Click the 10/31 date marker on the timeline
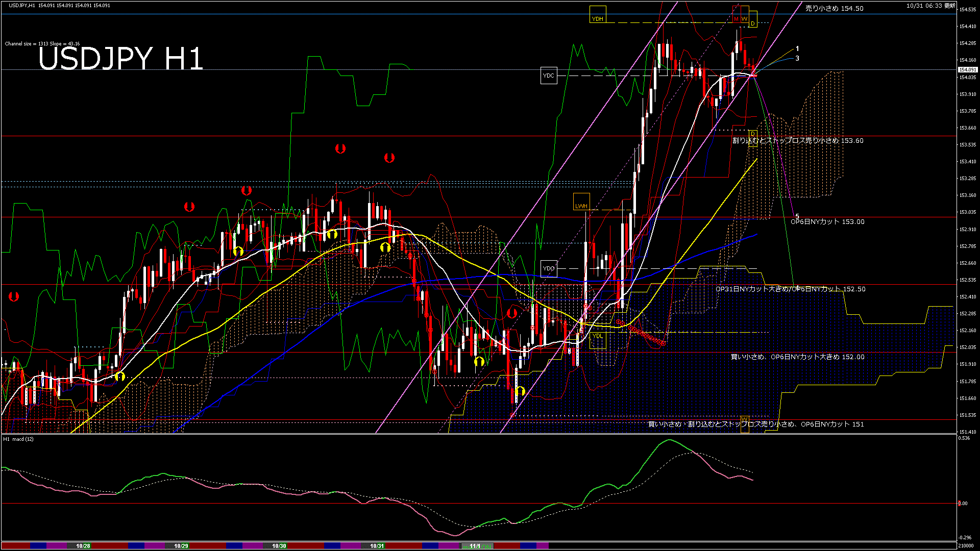 point(377,545)
